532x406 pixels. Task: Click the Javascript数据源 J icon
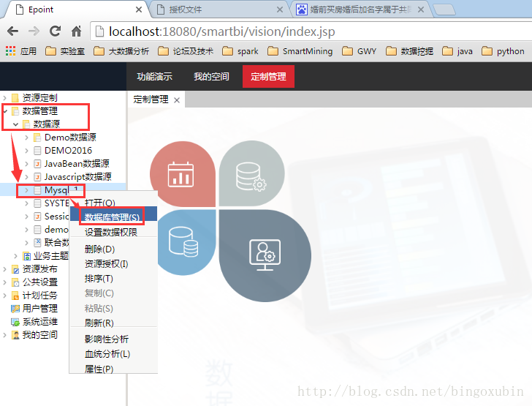pyautogui.click(x=38, y=177)
